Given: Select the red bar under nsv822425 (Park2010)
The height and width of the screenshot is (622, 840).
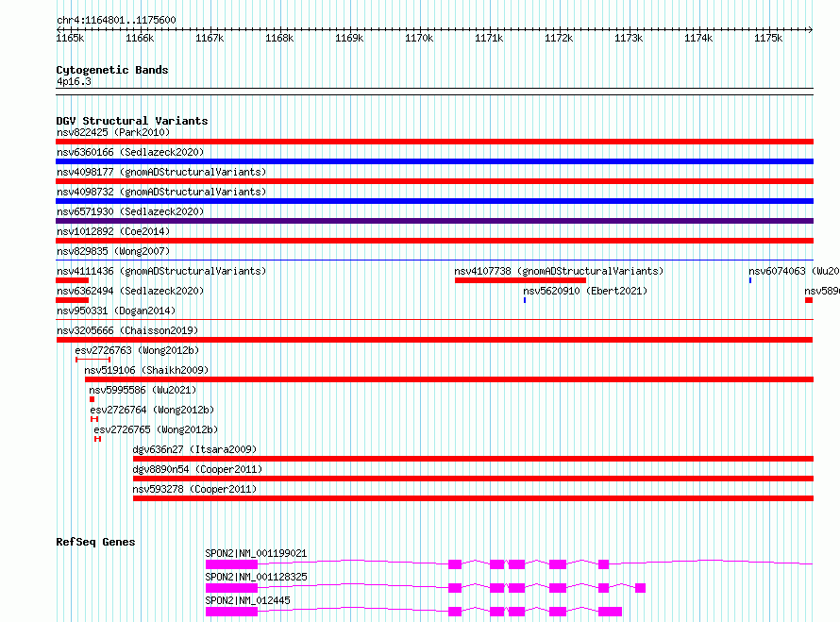Looking at the screenshot, I should [434, 142].
